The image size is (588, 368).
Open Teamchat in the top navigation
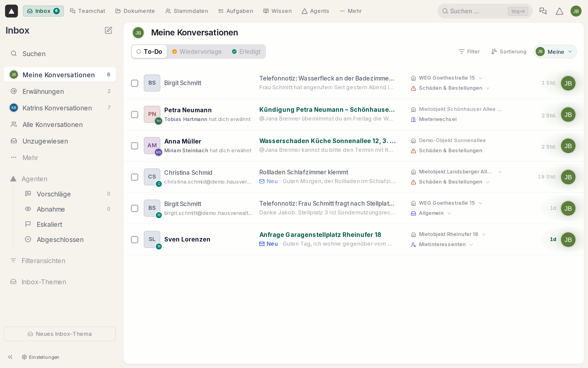[88, 11]
